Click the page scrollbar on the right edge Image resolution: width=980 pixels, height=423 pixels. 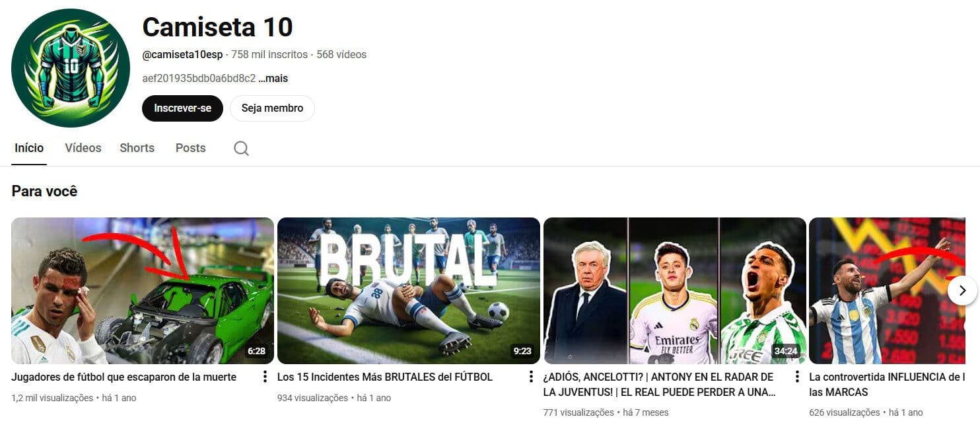[977, 211]
